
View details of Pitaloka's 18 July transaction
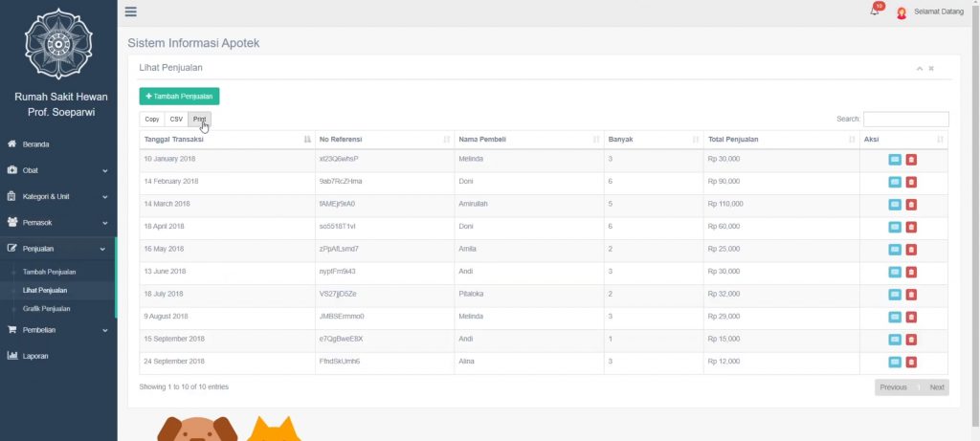click(x=895, y=295)
